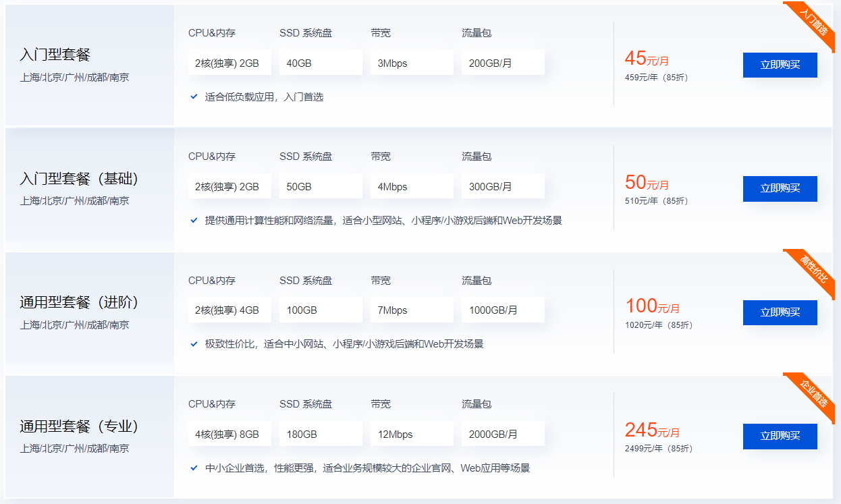
Task: Click the 100GB system disk value
Action: (x=321, y=310)
